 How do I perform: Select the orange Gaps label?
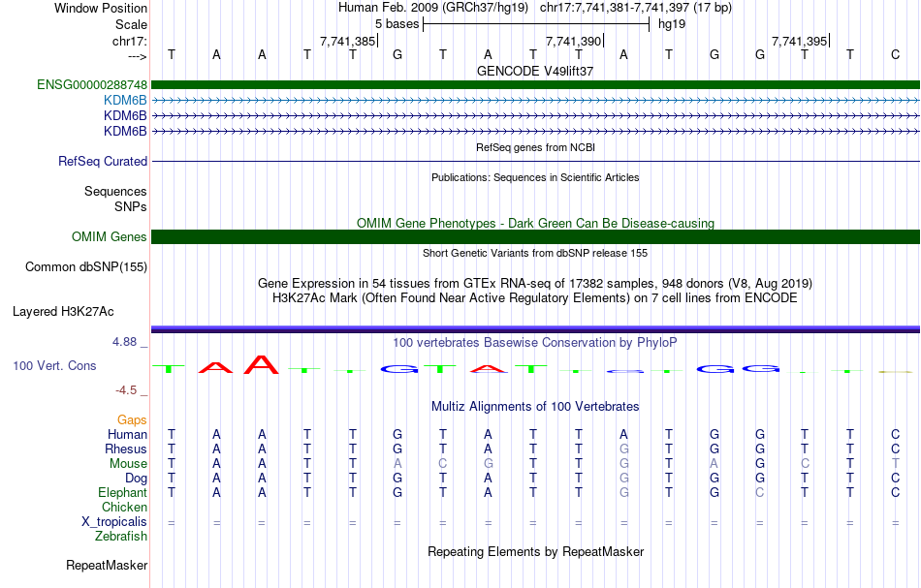132,420
